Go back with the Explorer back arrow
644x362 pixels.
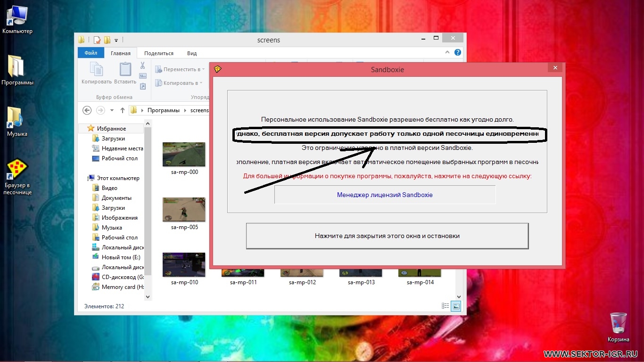[x=87, y=110]
